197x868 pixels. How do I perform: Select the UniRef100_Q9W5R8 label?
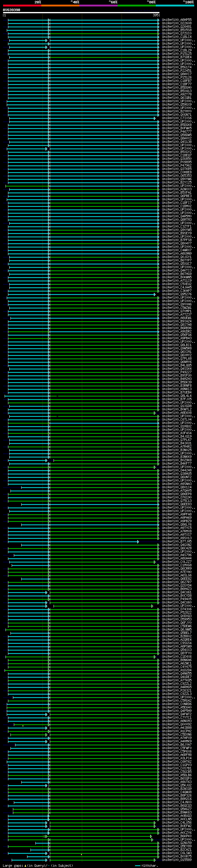[x=177, y=348]
